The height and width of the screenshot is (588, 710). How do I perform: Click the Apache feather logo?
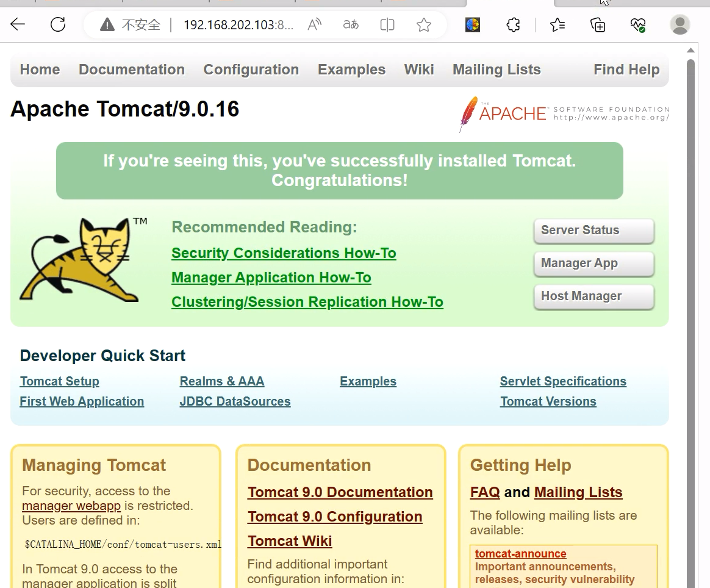(x=564, y=113)
